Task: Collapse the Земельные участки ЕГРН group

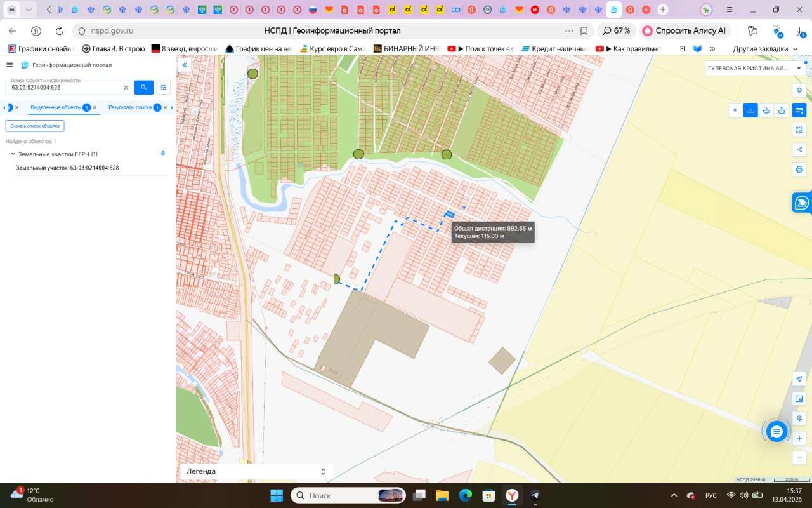Action: pyautogui.click(x=13, y=154)
